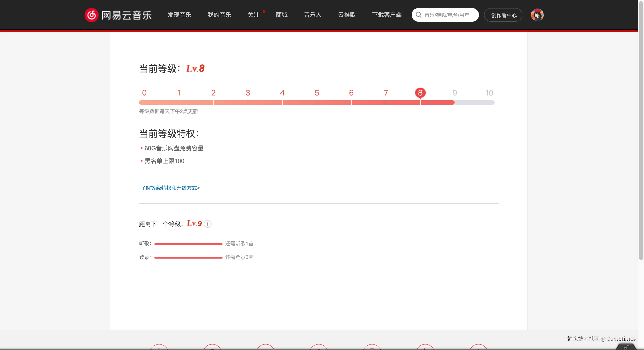Select 云推歌 in the navigation
This screenshot has width=644, height=350.
pos(346,15)
